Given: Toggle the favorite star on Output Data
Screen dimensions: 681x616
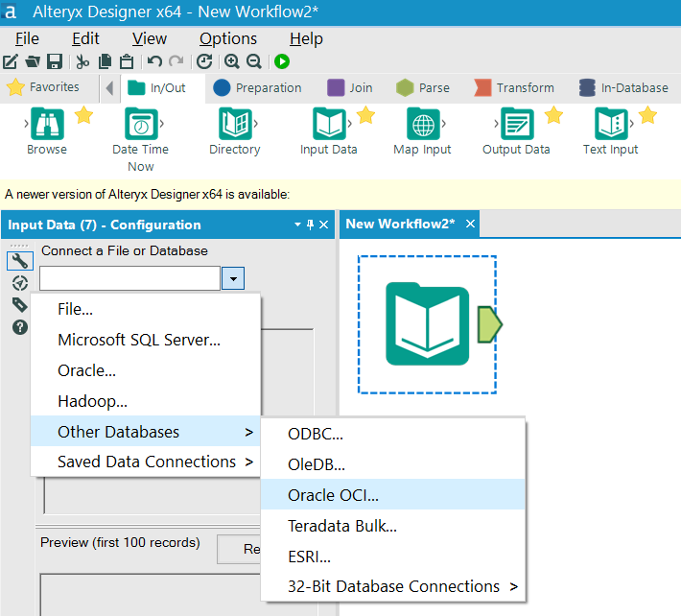Looking at the screenshot, I should (553, 116).
